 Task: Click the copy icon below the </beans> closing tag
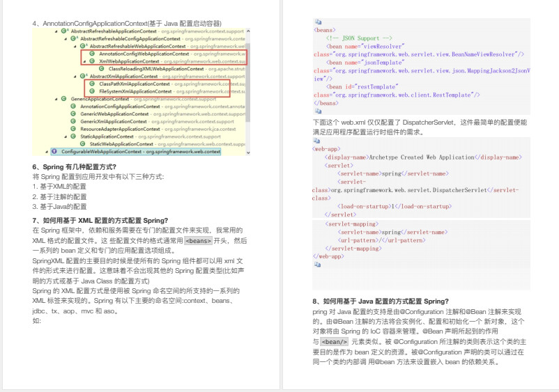click(x=318, y=111)
